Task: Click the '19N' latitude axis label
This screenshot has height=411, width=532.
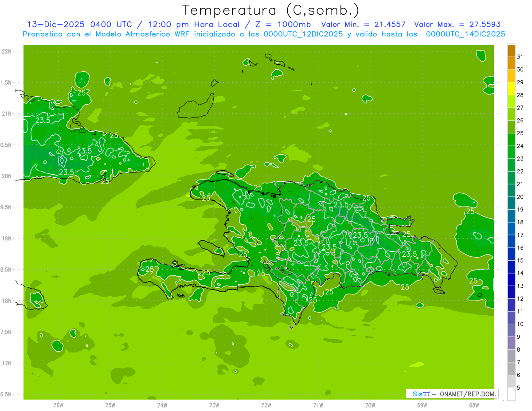Action: pyautogui.click(x=7, y=238)
